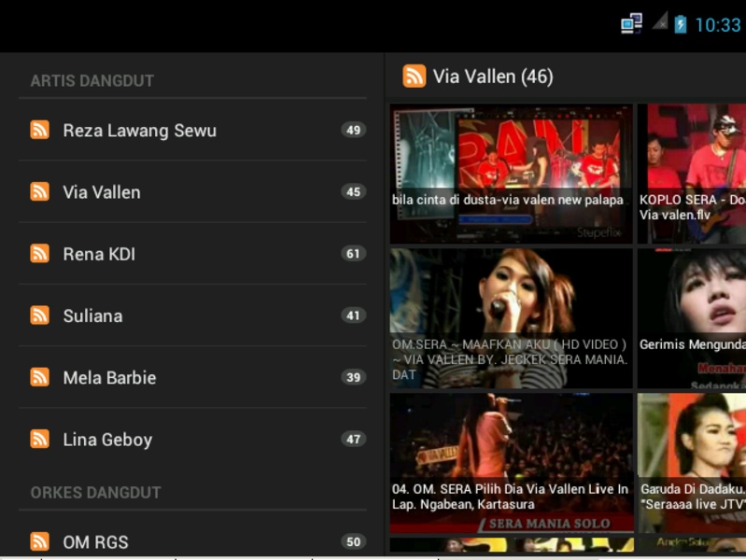Image resolution: width=746 pixels, height=560 pixels.
Task: Click ARTIS DANGDUT section header
Action: click(92, 81)
